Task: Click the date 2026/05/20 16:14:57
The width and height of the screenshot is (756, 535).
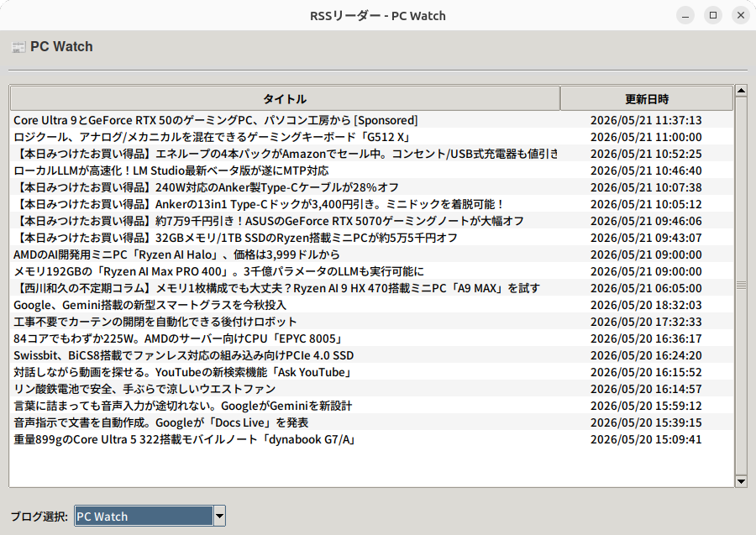Action: (x=646, y=389)
